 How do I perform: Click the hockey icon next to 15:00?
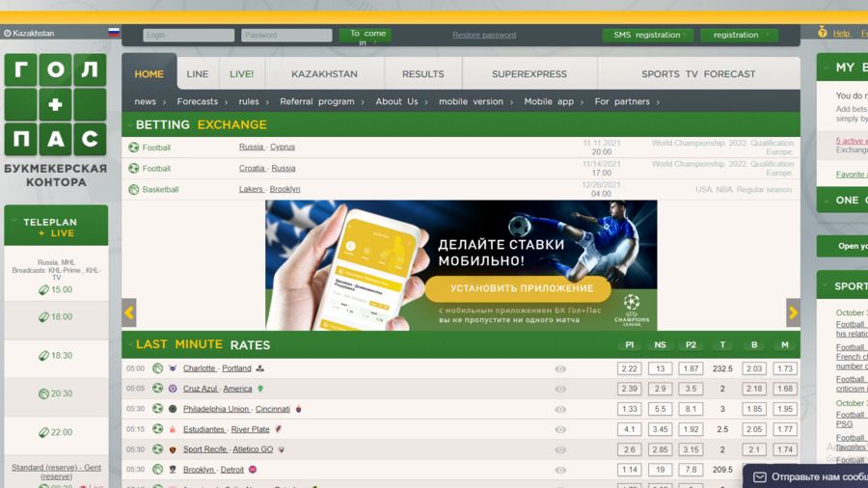[x=43, y=289]
